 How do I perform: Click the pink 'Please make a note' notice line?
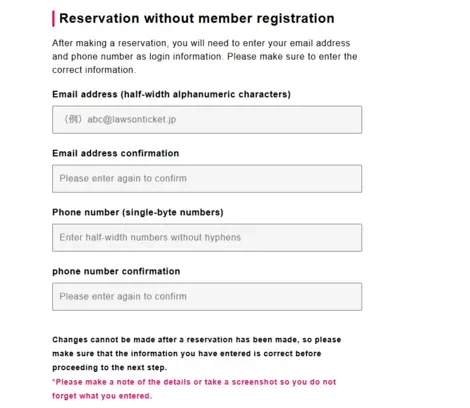(x=194, y=382)
